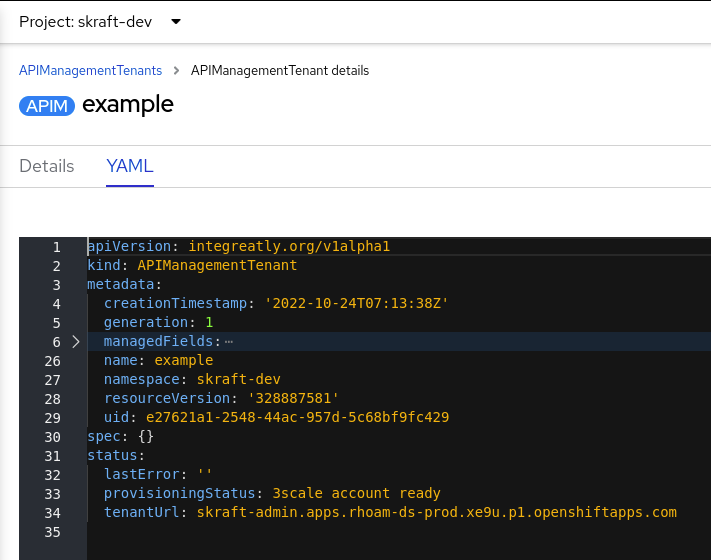Go to the APIManagementTenants breadcrumb link

90,70
